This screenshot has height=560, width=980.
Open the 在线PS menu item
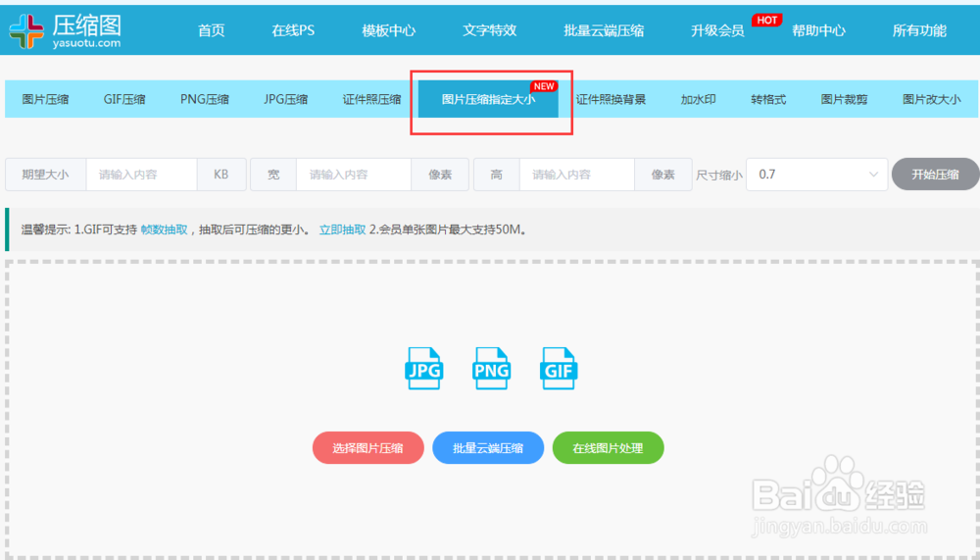click(x=293, y=30)
